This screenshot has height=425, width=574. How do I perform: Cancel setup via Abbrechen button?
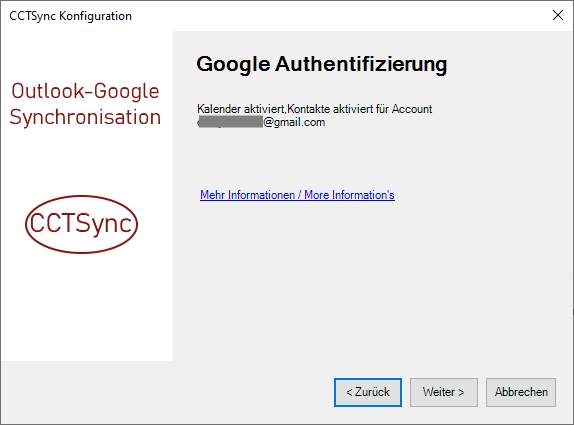521,392
